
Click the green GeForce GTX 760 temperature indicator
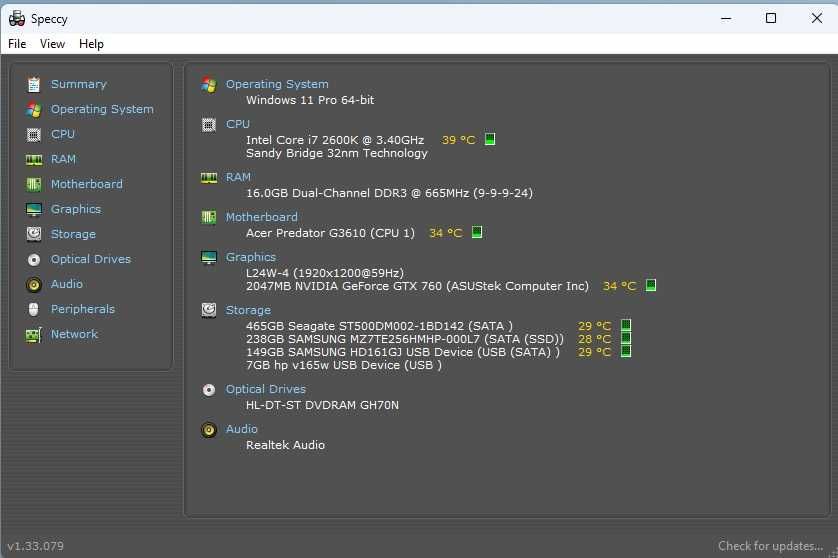tap(650, 285)
